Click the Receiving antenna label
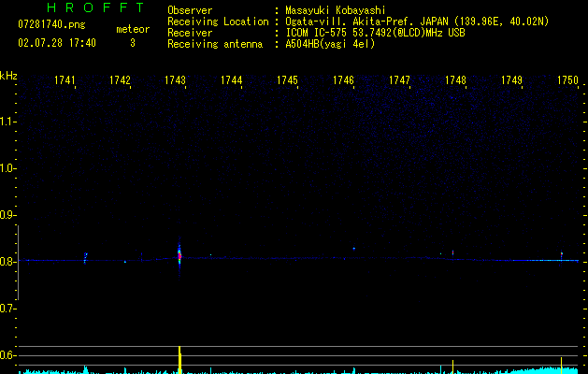588x374 pixels. tap(215, 44)
